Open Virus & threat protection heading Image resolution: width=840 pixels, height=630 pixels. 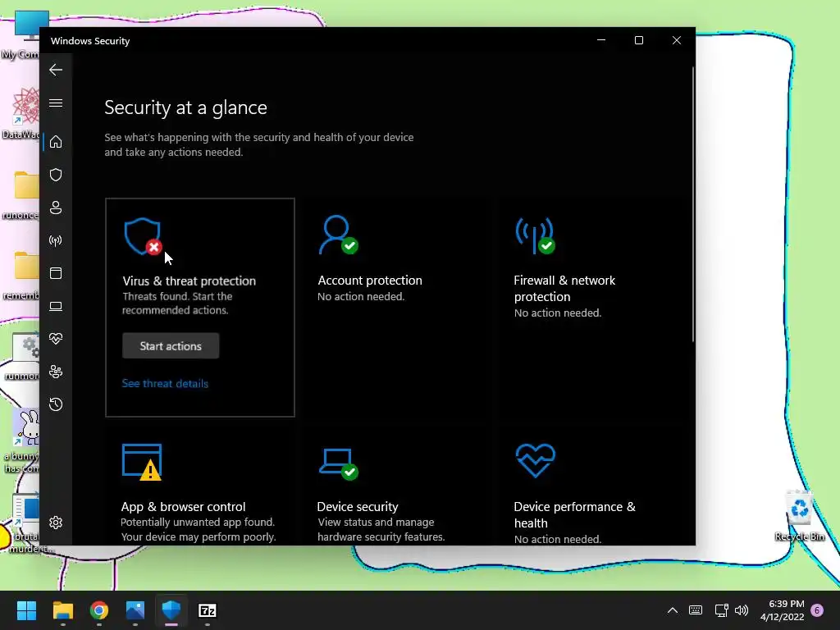coord(189,281)
